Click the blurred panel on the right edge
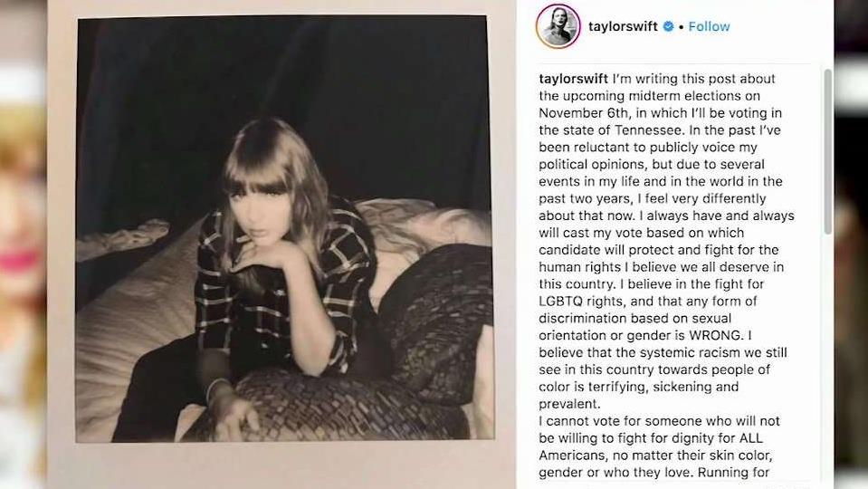The image size is (868, 489). (x=851, y=244)
